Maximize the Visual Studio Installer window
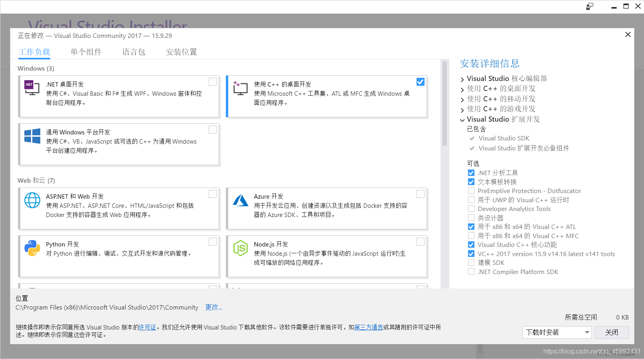 click(x=626, y=6)
